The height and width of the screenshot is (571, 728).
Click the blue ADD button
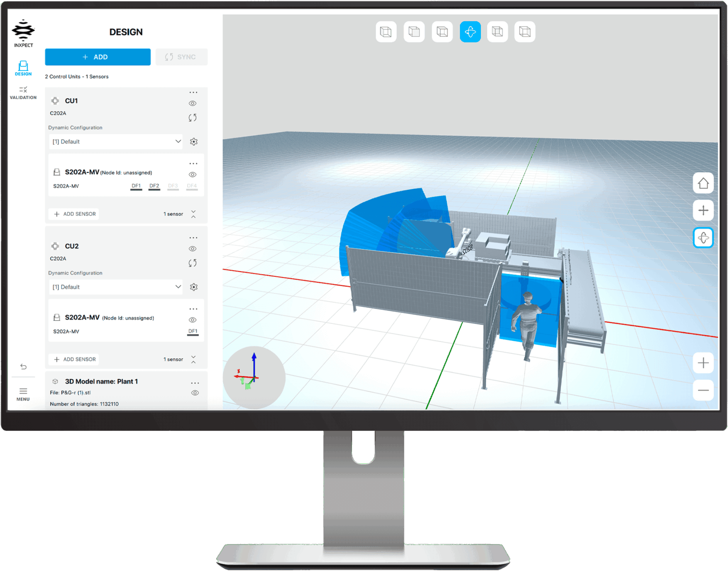[x=98, y=57]
